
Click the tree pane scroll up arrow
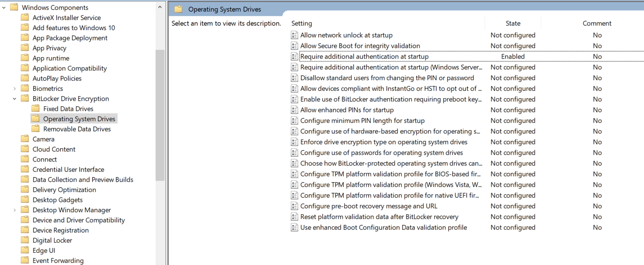tap(160, 7)
